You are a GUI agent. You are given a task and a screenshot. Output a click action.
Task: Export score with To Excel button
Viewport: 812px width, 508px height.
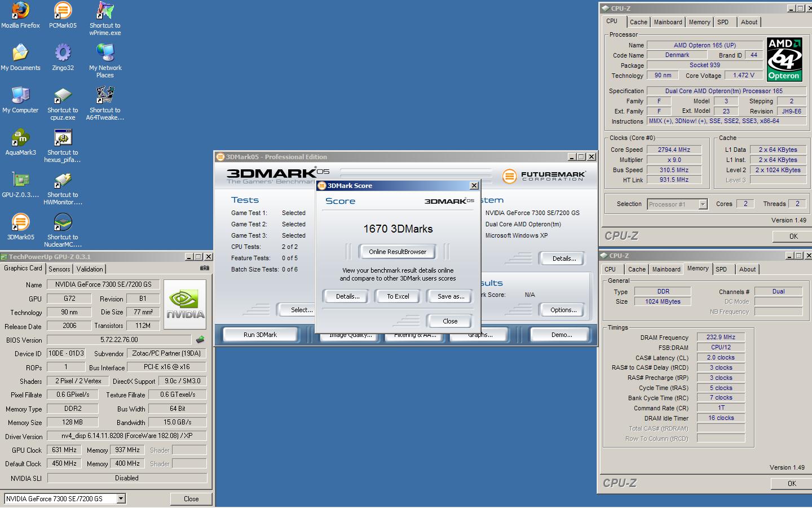coord(398,296)
